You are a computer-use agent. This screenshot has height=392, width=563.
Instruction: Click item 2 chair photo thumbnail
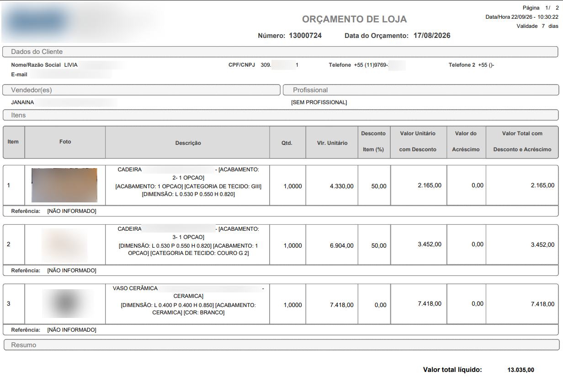[x=64, y=245]
